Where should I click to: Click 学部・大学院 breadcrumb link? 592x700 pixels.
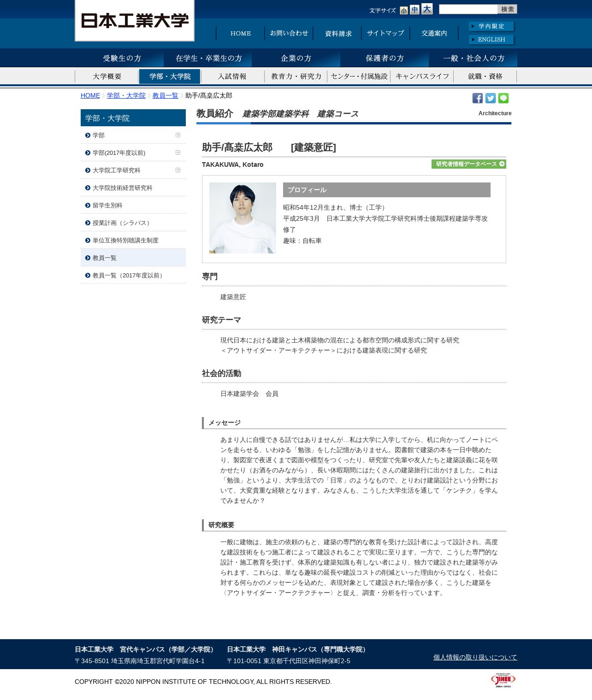[x=126, y=95]
